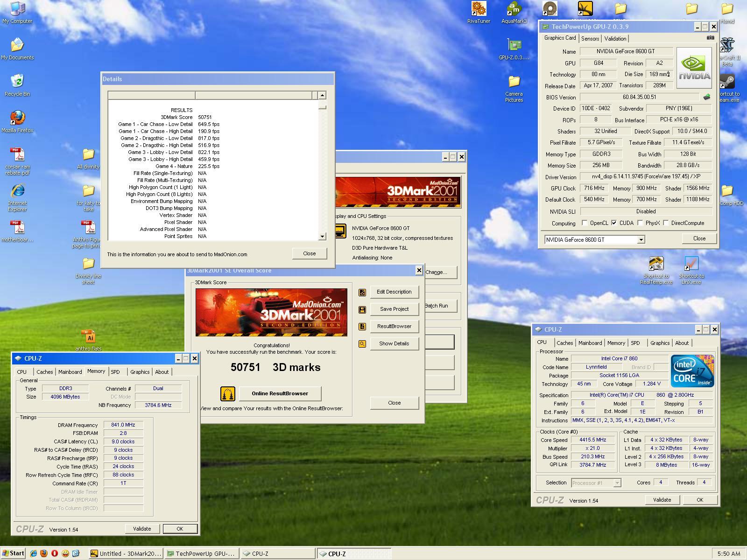The width and height of the screenshot is (747, 560).
Task: Open the SPD tab in left CPU-Z
Action: point(115,372)
